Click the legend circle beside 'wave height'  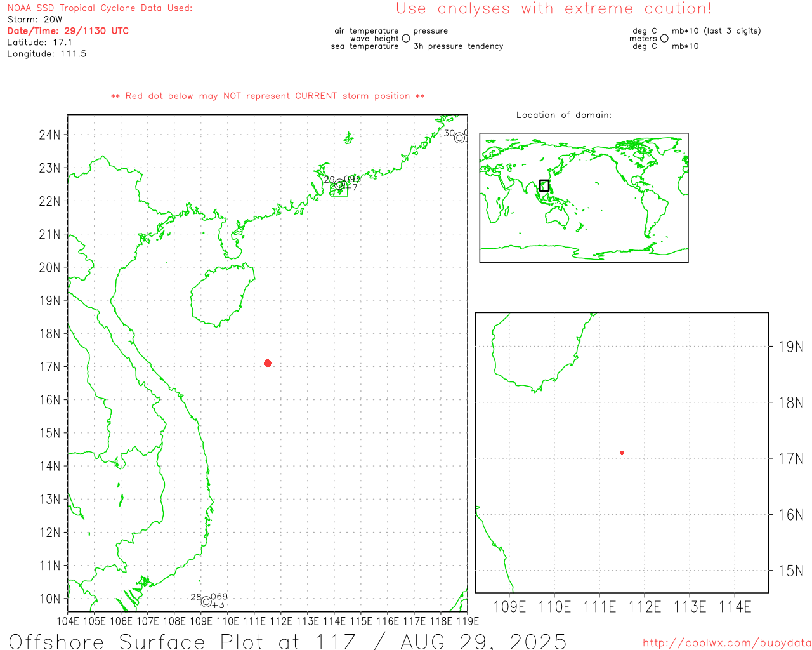[406, 39]
